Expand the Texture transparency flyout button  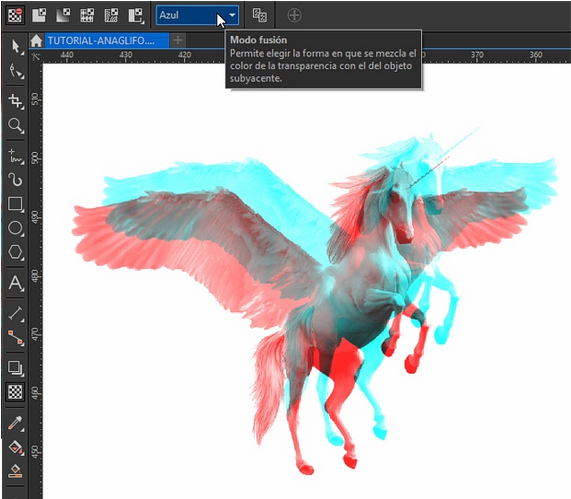(x=136, y=16)
